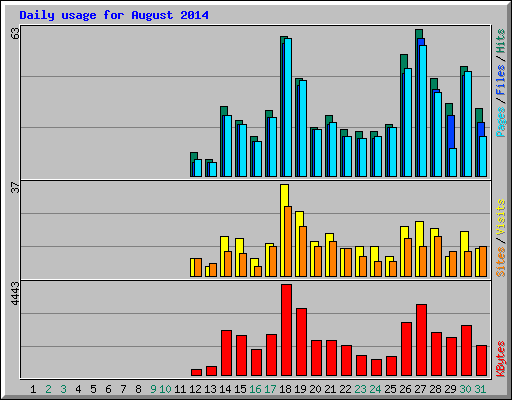The width and height of the screenshot is (512, 400).
Task: Click day label 25 on the x-axis
Action: coord(390,389)
